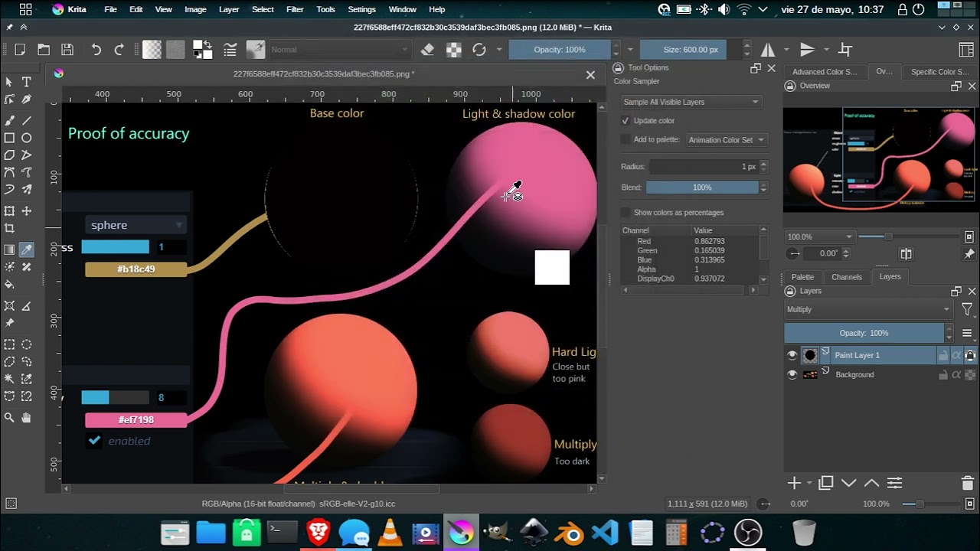Open the Animation Color Set dropdown
Screen dimensions: 980x551
[725, 140]
